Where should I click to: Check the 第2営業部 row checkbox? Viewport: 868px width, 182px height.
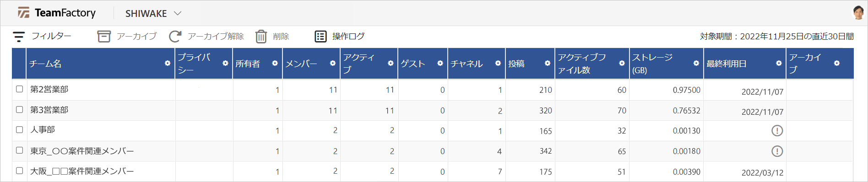pos(20,89)
